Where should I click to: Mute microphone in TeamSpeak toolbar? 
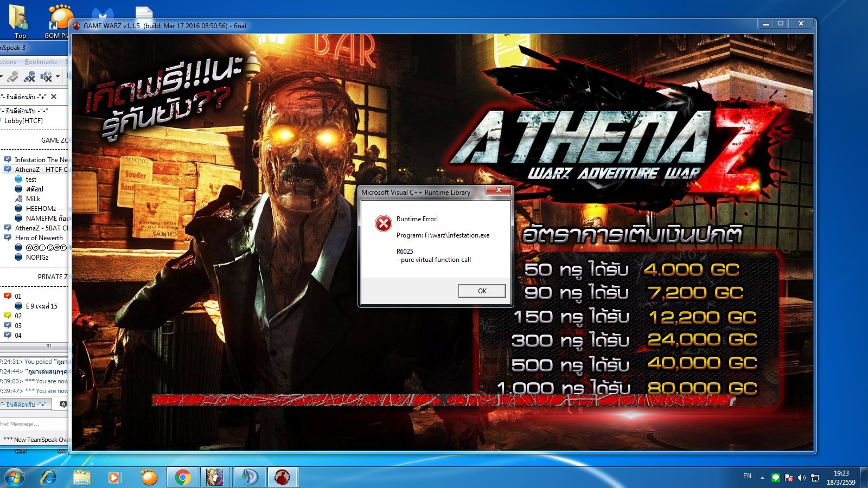(29, 76)
